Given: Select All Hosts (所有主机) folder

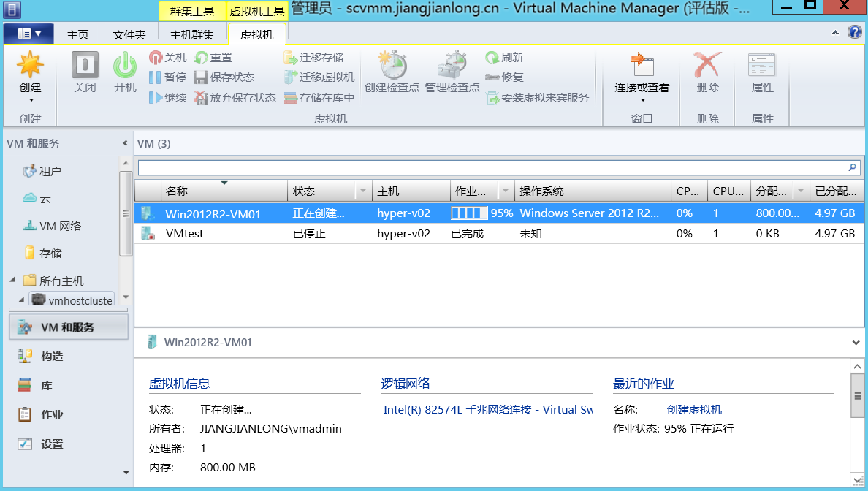Looking at the screenshot, I should (x=53, y=281).
